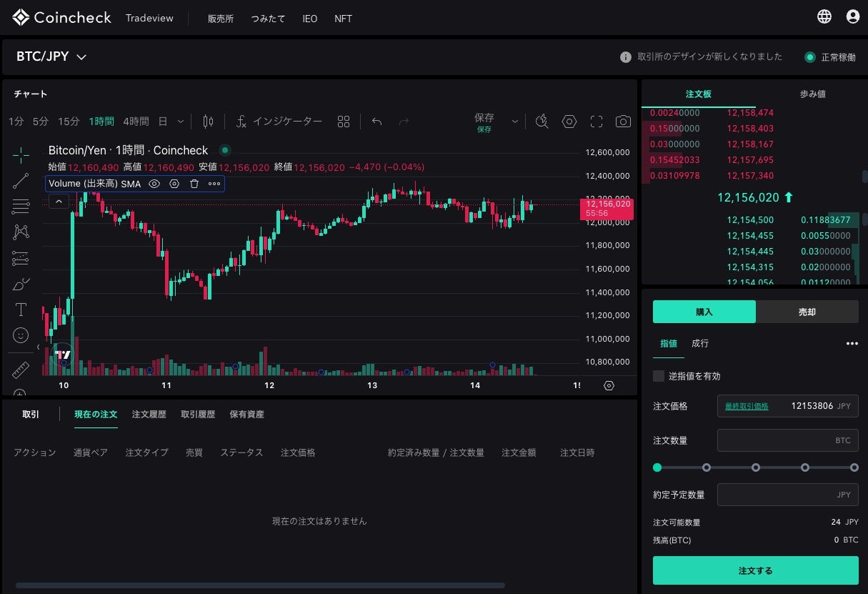Click the candlestick chart type icon

(x=208, y=122)
